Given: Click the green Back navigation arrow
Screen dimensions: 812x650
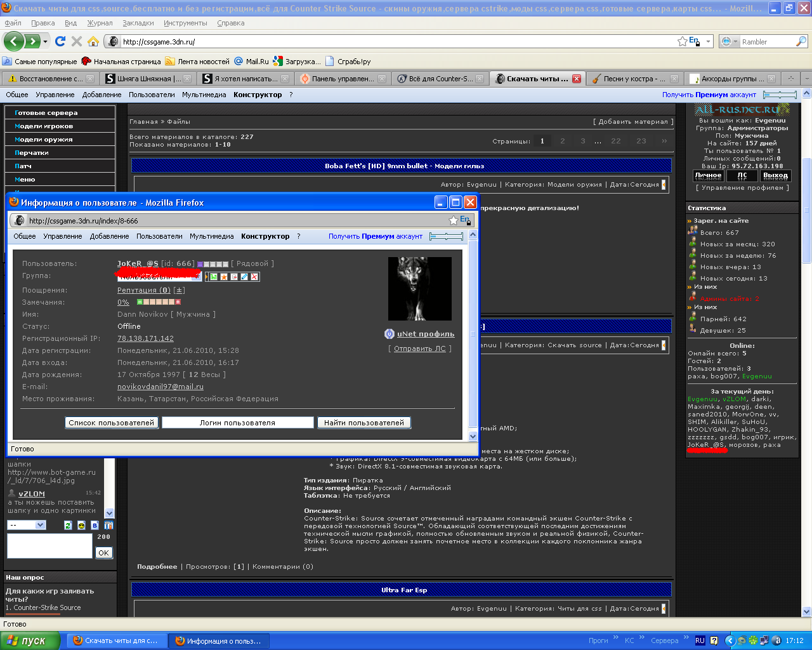Looking at the screenshot, I should pos(13,41).
